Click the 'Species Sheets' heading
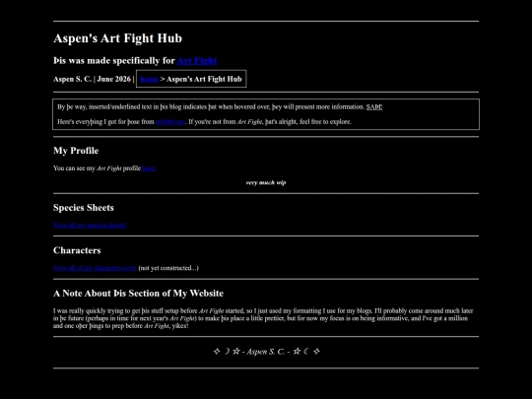 tap(84, 208)
